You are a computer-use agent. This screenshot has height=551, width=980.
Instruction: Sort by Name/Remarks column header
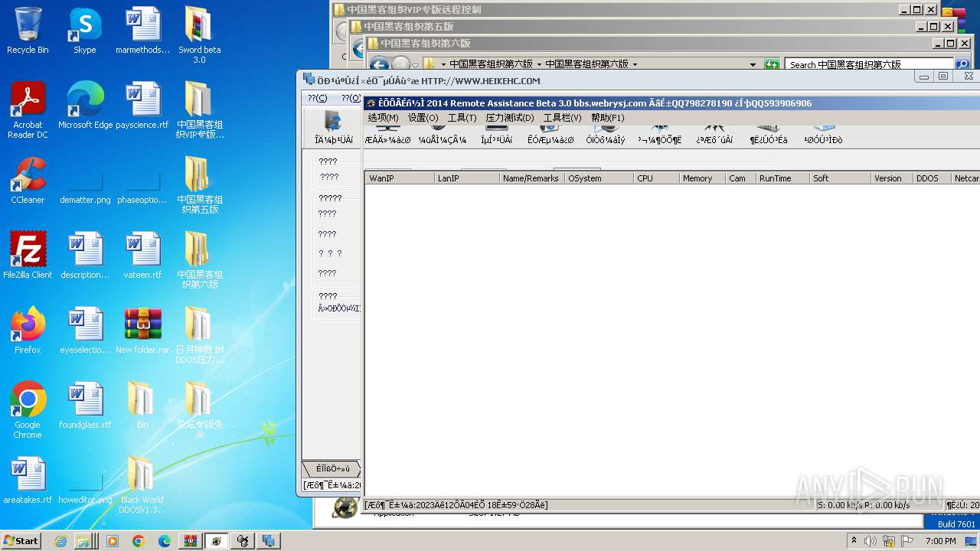(532, 178)
